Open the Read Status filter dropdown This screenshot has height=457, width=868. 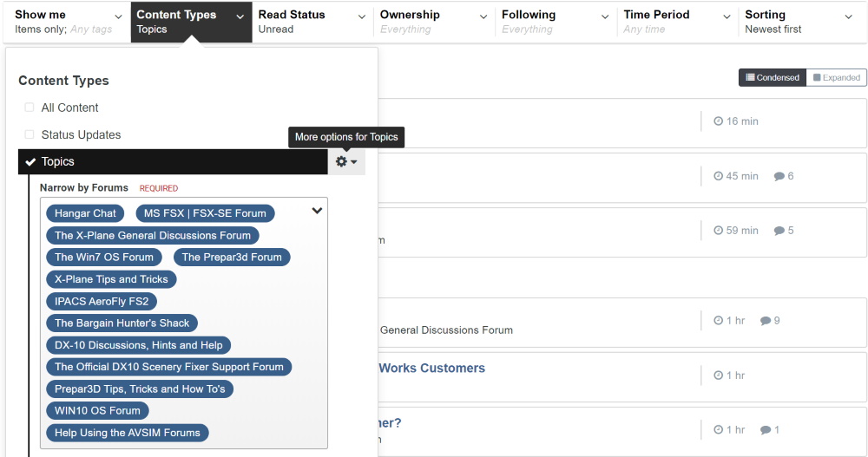click(312, 22)
